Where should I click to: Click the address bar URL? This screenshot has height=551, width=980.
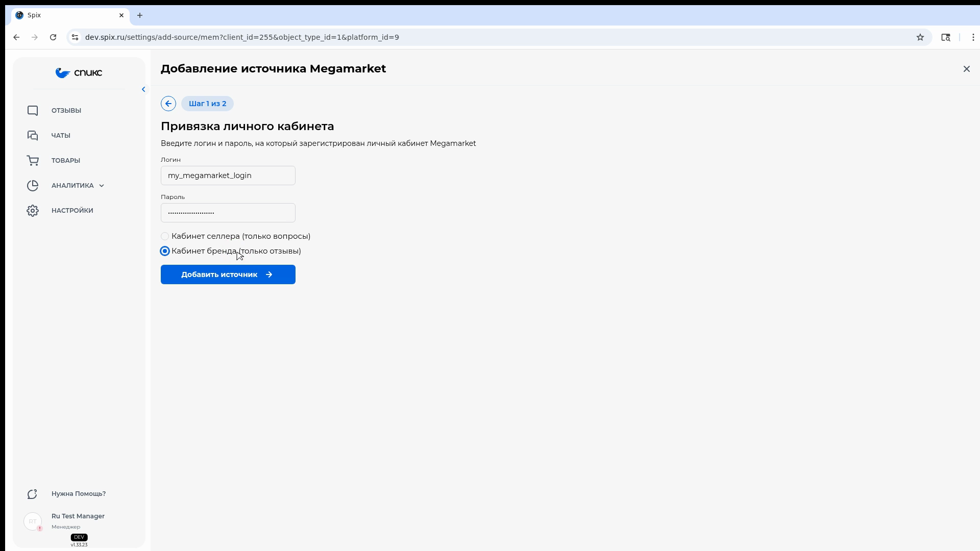click(242, 37)
